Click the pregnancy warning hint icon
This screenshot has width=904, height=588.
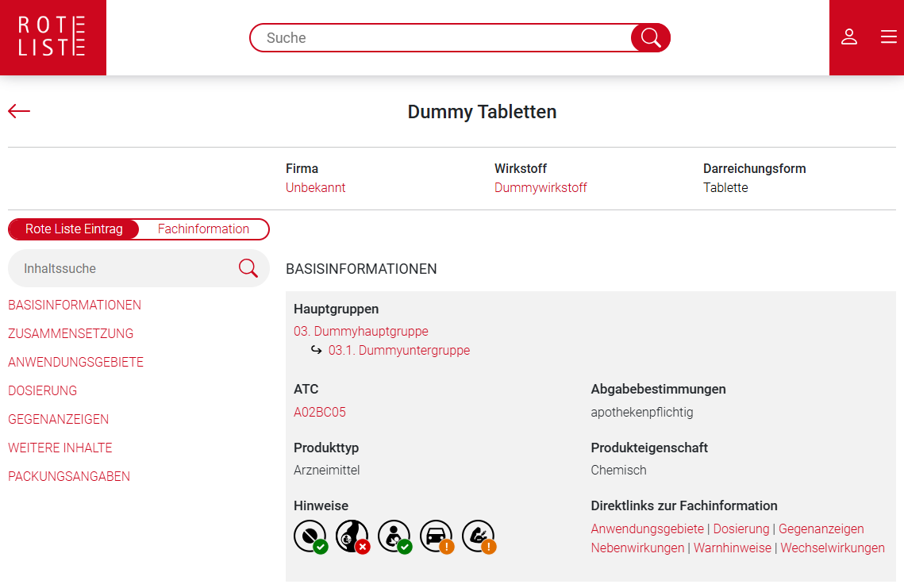click(353, 536)
